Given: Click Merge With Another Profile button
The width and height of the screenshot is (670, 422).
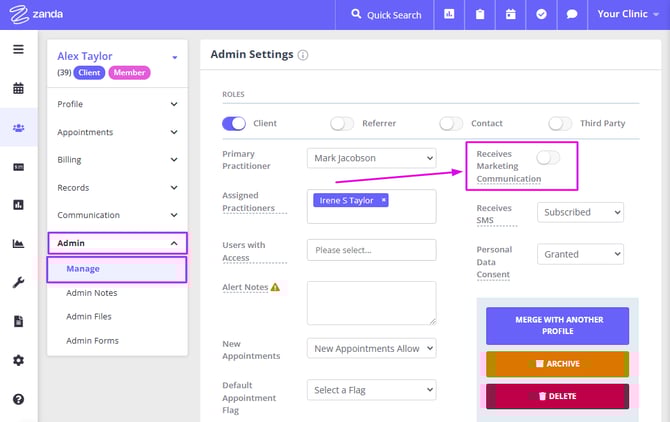Looking at the screenshot, I should pyautogui.click(x=558, y=326).
